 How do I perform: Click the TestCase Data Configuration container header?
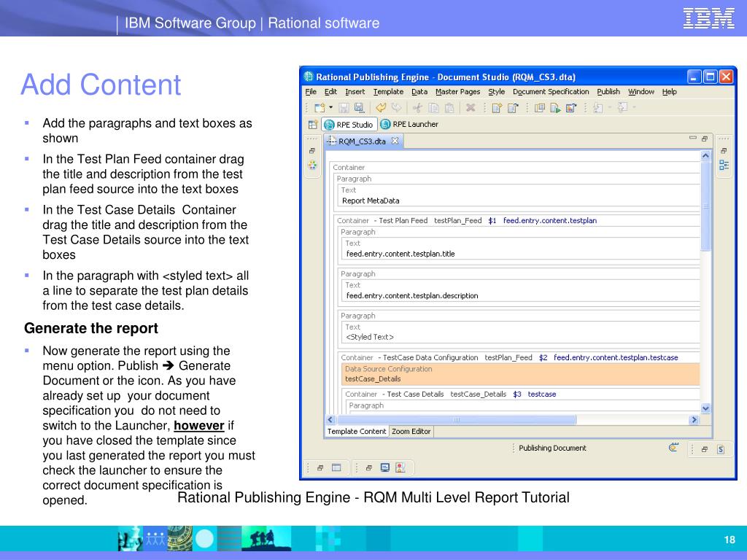pyautogui.click(x=509, y=357)
